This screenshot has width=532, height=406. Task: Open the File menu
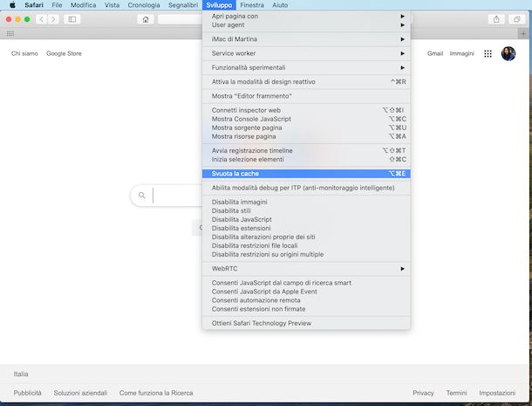coord(57,5)
